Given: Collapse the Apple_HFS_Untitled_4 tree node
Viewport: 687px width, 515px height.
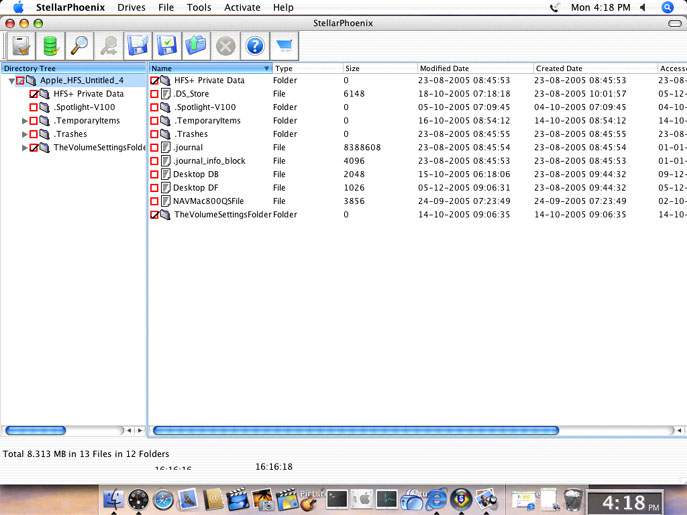Looking at the screenshot, I should coord(11,81).
